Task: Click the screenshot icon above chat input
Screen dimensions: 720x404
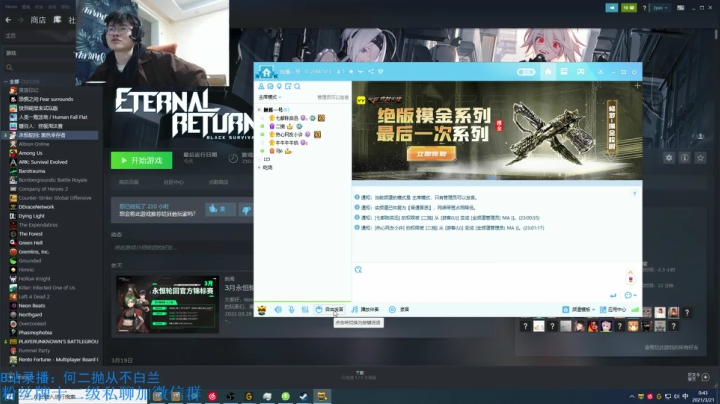Action: tap(358, 269)
